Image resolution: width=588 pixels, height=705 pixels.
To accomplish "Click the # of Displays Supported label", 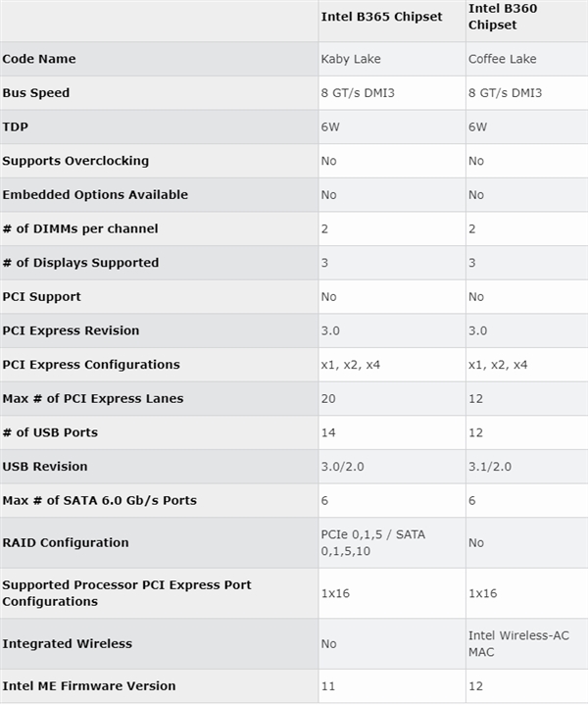I will tap(80, 263).
